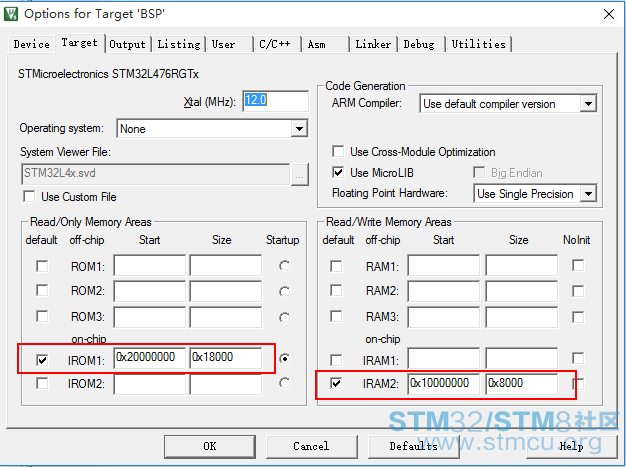Switch to the Debug tab
The height and width of the screenshot is (467, 626).
click(x=421, y=44)
